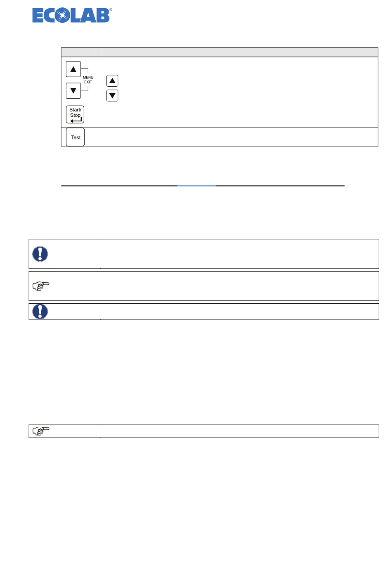Click the description cell next to Start/Stop key
Viewport: 392px width, 565px height.
(x=238, y=115)
